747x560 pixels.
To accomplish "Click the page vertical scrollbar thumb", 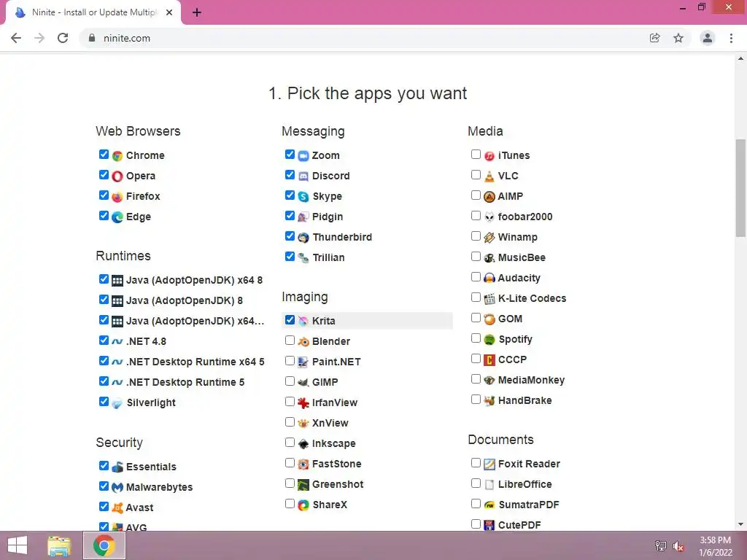I will point(740,187).
